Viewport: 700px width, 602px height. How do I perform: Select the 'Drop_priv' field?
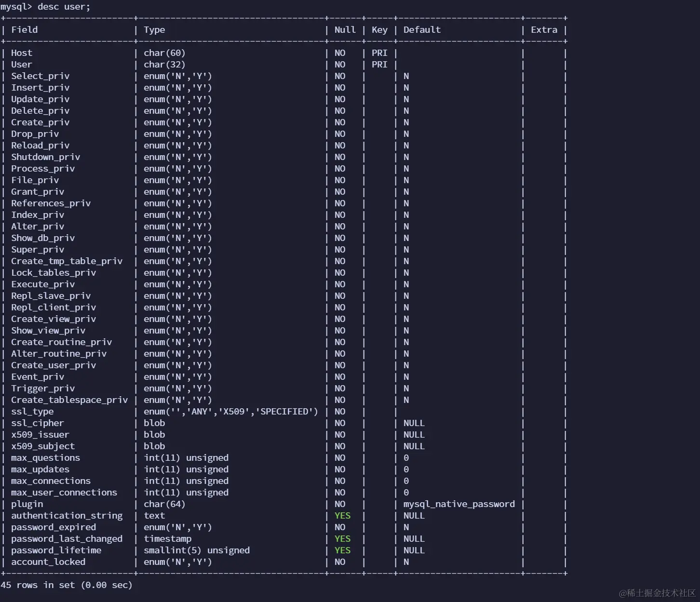pos(35,134)
